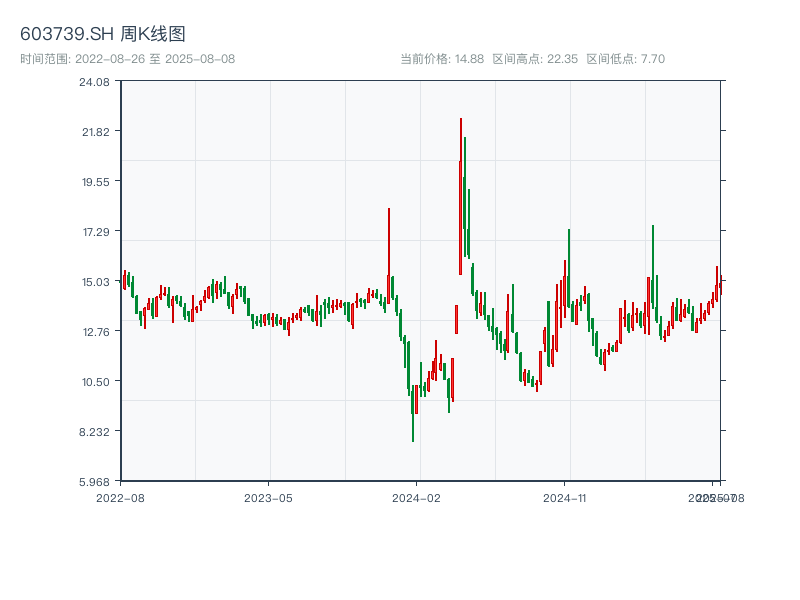Click the y-axis label 19.55
Viewport: 800px width, 600px height.
pos(96,182)
